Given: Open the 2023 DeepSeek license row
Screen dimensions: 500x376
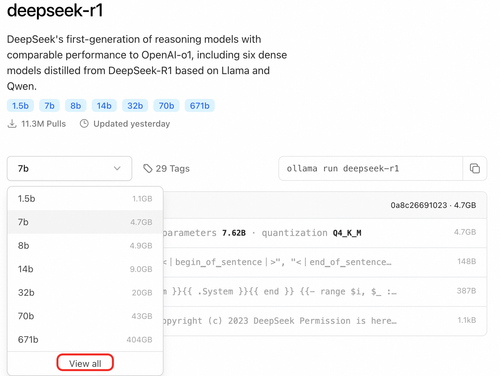Looking at the screenshot, I should [x=325, y=321].
